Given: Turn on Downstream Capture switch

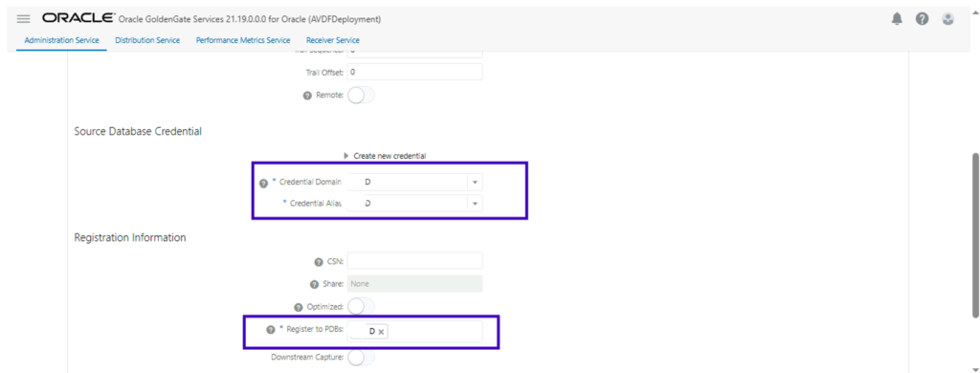Looking at the screenshot, I should [361, 358].
